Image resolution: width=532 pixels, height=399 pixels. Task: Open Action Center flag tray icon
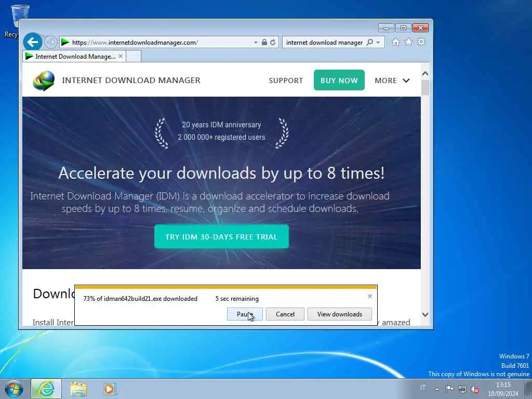[449, 389]
